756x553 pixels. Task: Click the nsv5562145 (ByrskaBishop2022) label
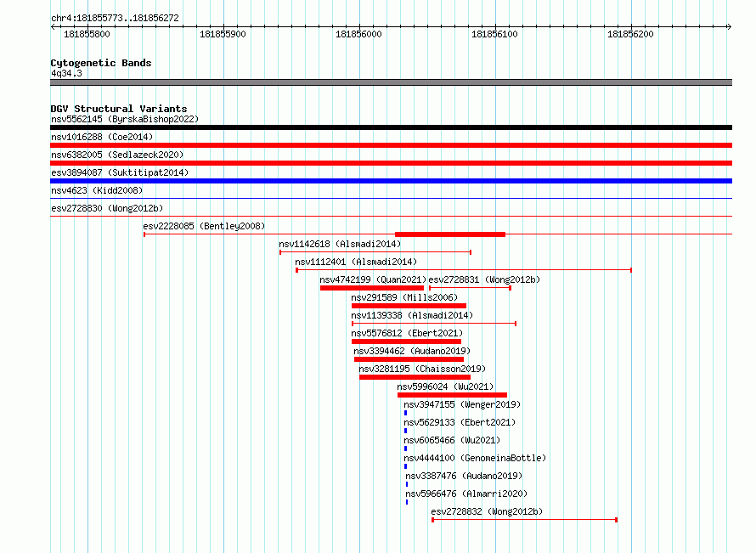point(125,119)
